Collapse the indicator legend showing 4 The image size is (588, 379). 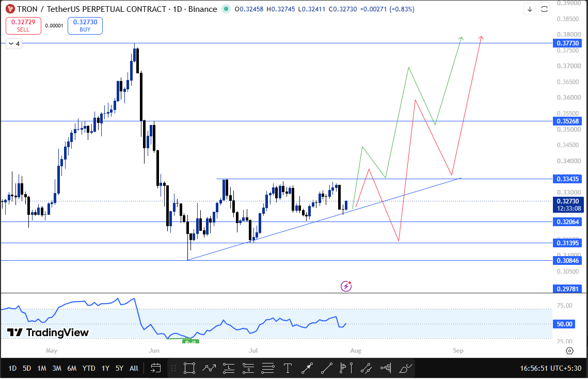(14, 44)
